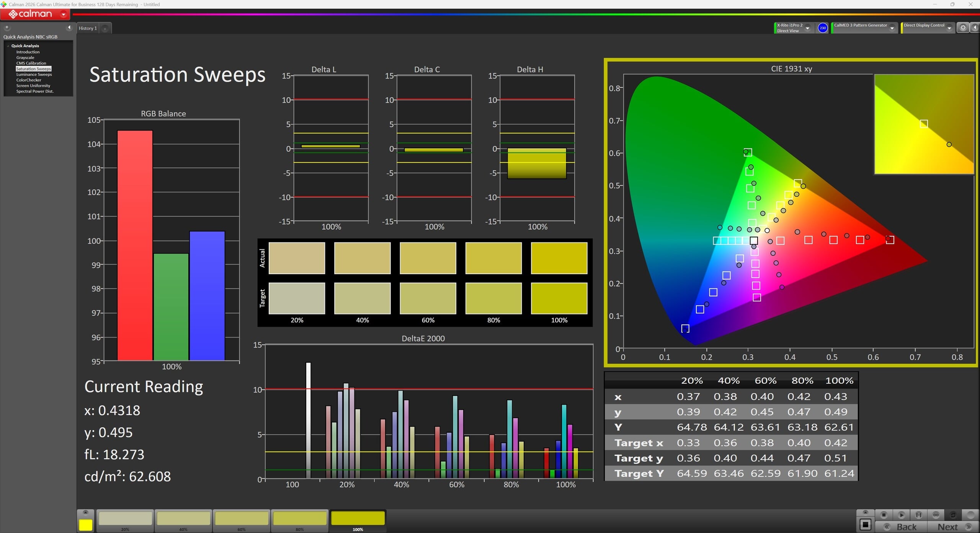Go to Luminance Sweeps in workflow list
Image resolution: width=980 pixels, height=533 pixels.
point(34,74)
